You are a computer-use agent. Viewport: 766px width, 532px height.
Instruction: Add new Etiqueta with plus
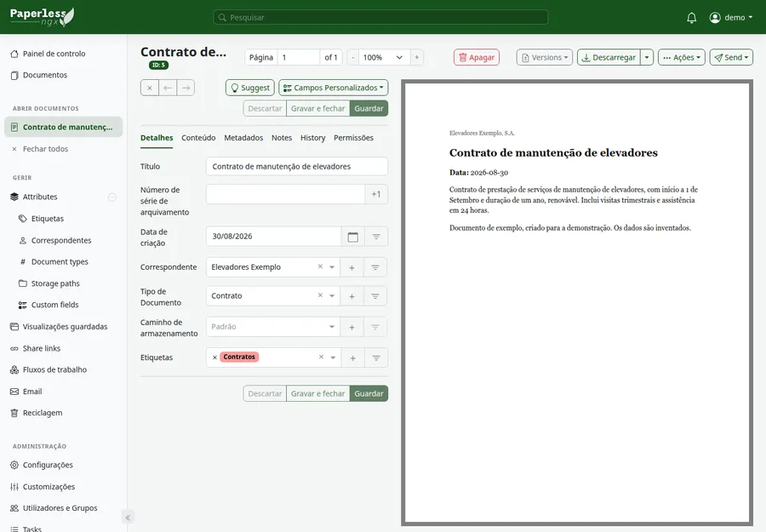[x=352, y=358]
